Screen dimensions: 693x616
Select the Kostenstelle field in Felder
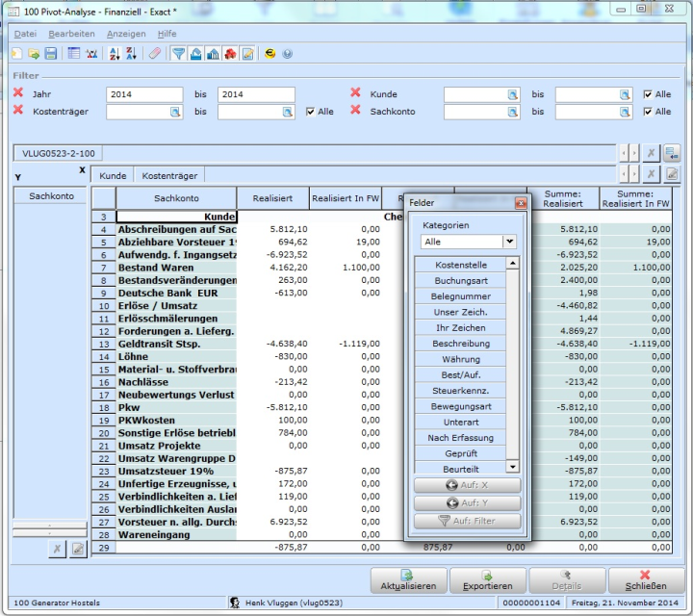(x=460, y=264)
